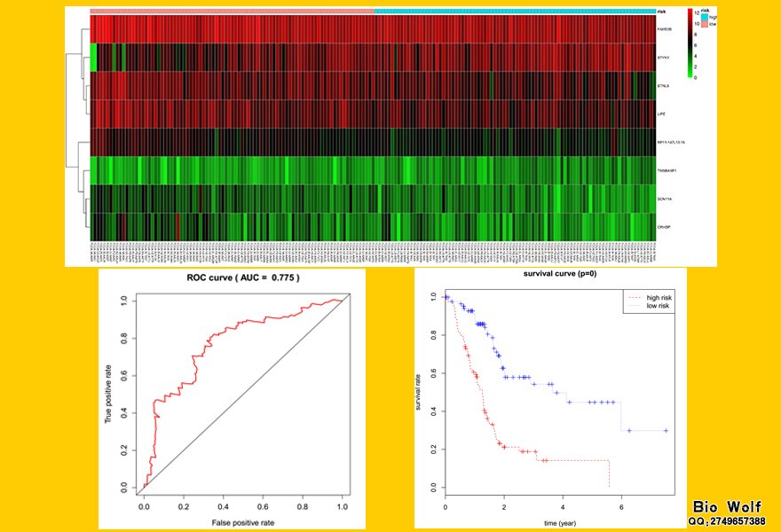This screenshot has height=532, width=781.
Task: Click the 6 tick on time axis
Action: pyautogui.click(x=621, y=507)
